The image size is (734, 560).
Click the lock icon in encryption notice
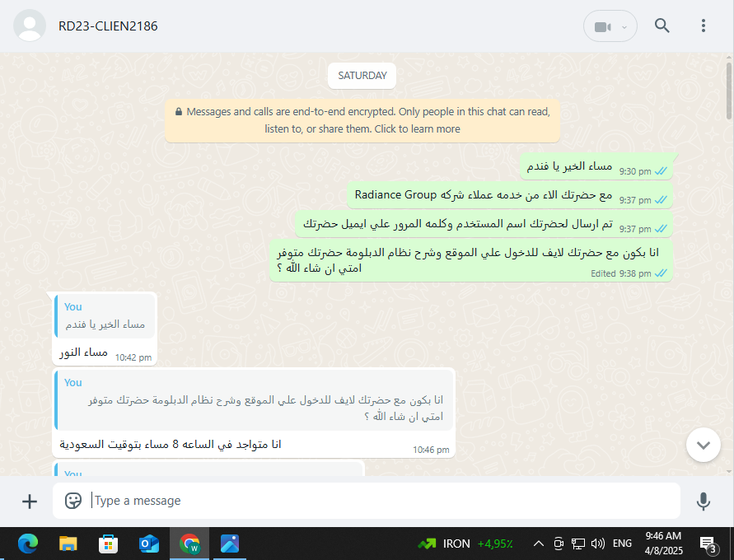coord(178,112)
